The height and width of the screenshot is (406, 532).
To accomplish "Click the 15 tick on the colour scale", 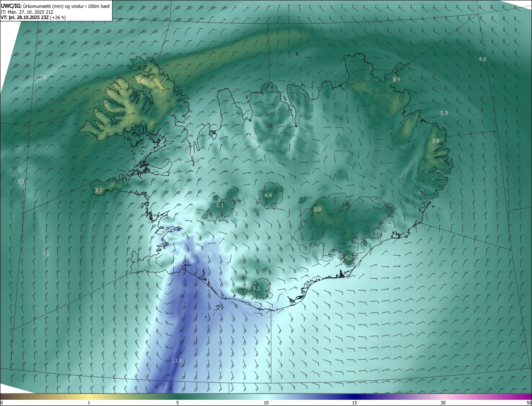I will [355, 403].
